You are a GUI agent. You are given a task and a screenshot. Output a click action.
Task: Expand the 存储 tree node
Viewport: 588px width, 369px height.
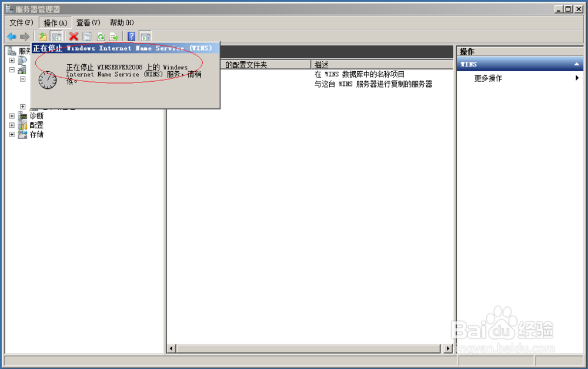12,134
